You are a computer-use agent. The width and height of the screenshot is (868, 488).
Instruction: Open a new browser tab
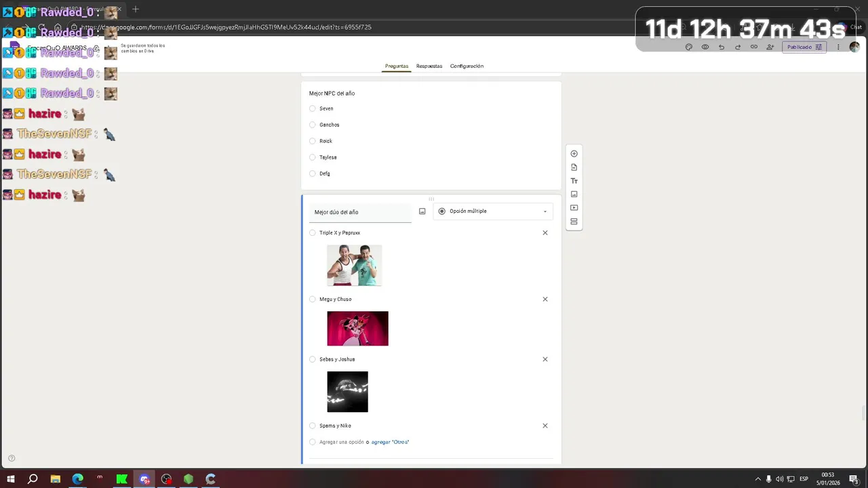[136, 9]
